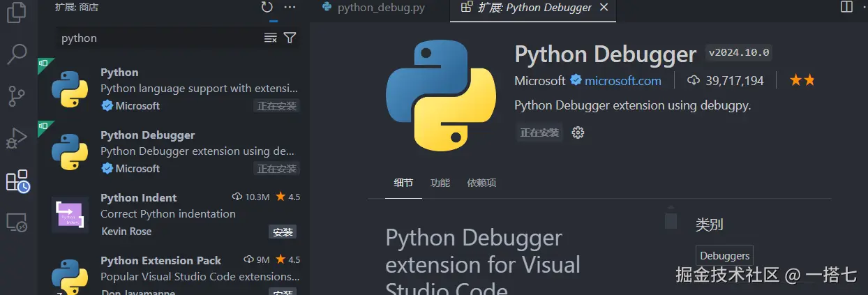The width and height of the screenshot is (868, 295).
Task: Open extensions view more actions menu
Action: (x=290, y=8)
